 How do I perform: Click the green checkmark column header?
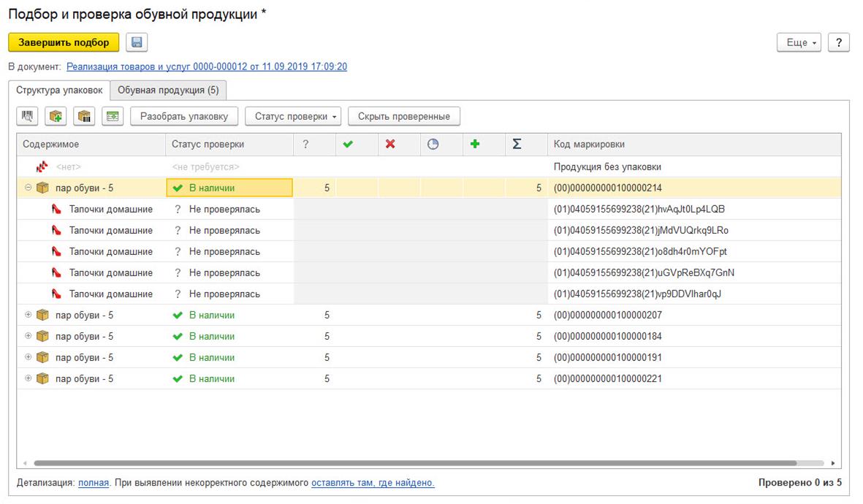click(x=348, y=145)
